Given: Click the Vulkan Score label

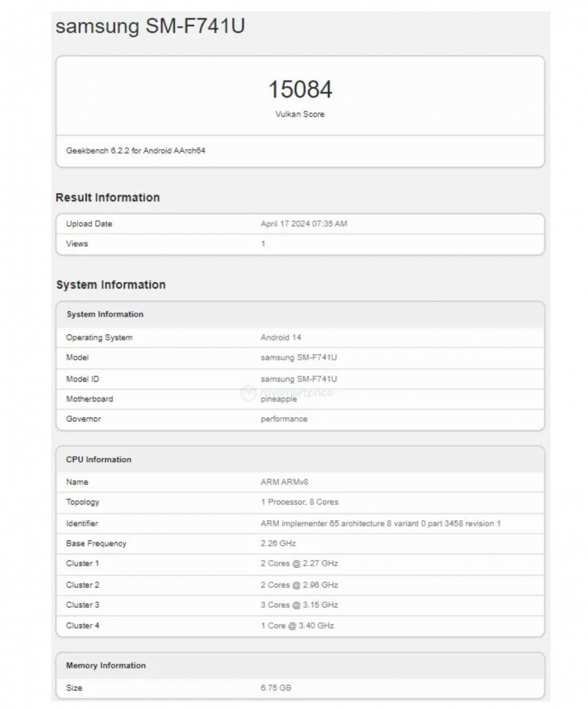Looking at the screenshot, I should click(x=300, y=114).
